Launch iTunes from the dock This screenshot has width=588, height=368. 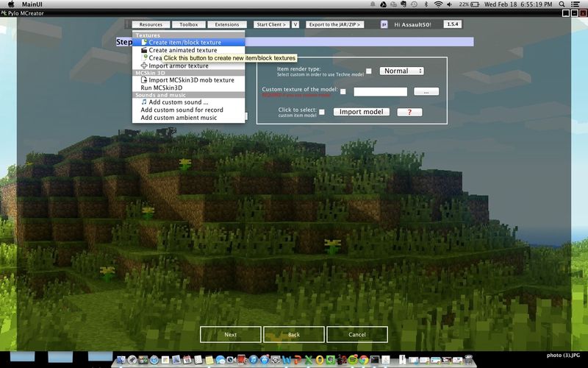(253, 360)
